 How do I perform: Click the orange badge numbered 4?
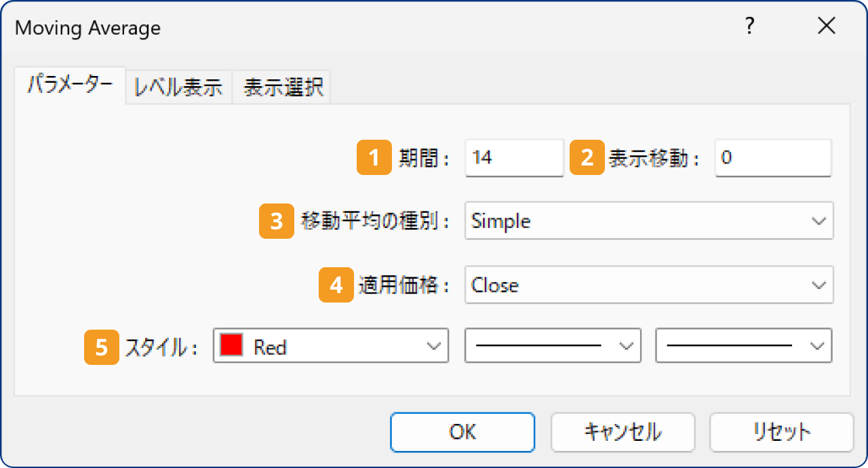point(335,285)
